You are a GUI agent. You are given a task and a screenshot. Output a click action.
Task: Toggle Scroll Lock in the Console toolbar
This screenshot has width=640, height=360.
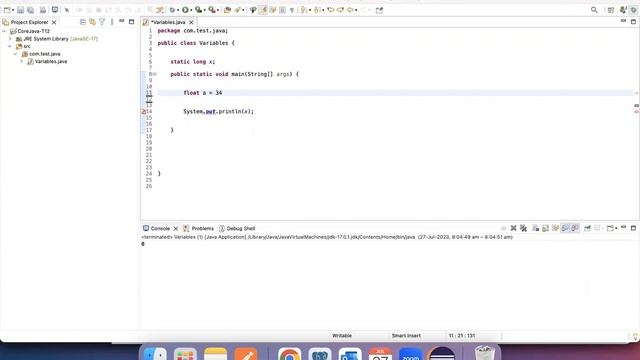pyautogui.click(x=545, y=228)
